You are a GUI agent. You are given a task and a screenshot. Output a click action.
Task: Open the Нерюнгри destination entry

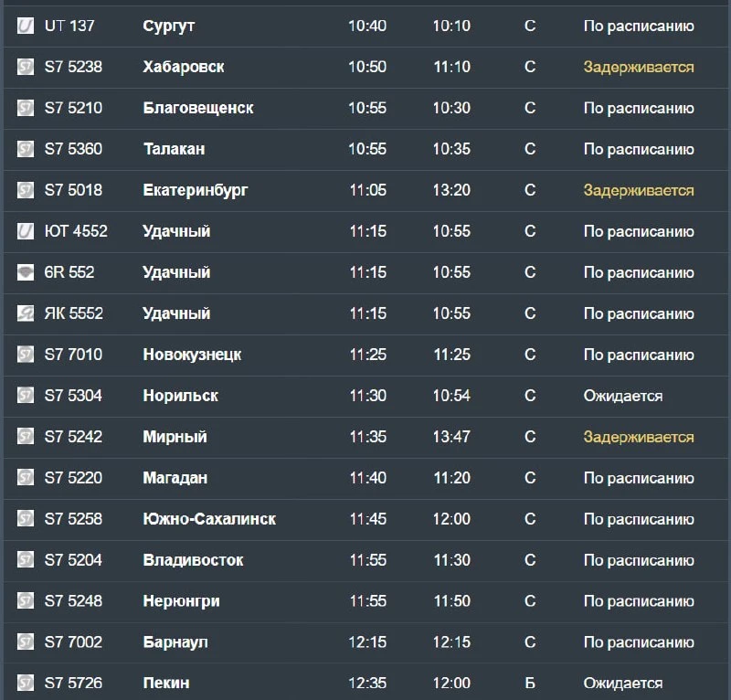pos(181,601)
